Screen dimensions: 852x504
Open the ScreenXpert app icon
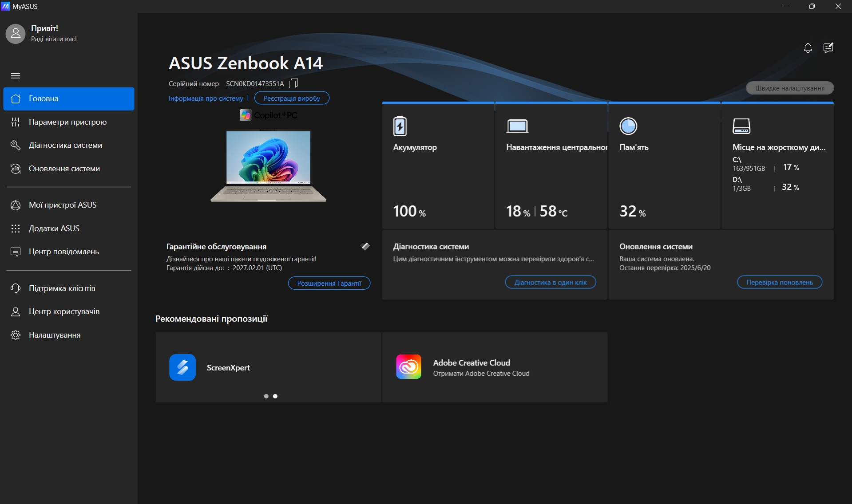pyautogui.click(x=182, y=367)
